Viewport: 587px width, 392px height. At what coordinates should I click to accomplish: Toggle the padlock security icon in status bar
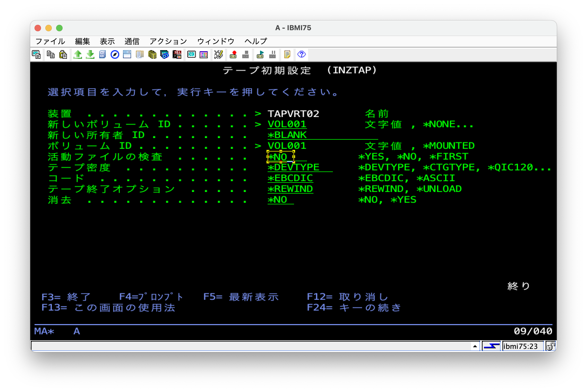[551, 346]
